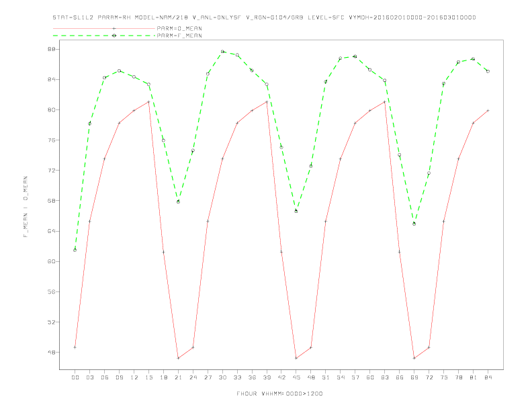Click the O_MEAN plus marker at hour 39
Screen dimensions: 532x411
(267, 101)
